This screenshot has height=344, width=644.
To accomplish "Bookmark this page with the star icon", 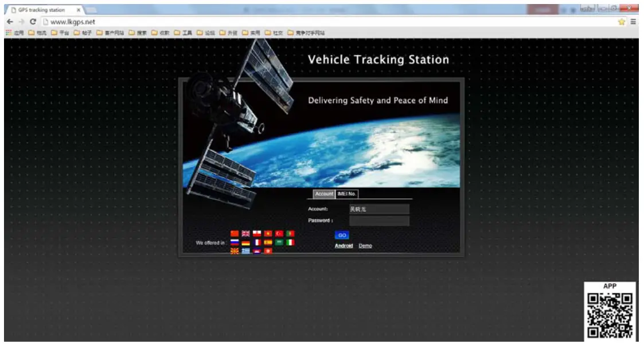I will tap(622, 22).
